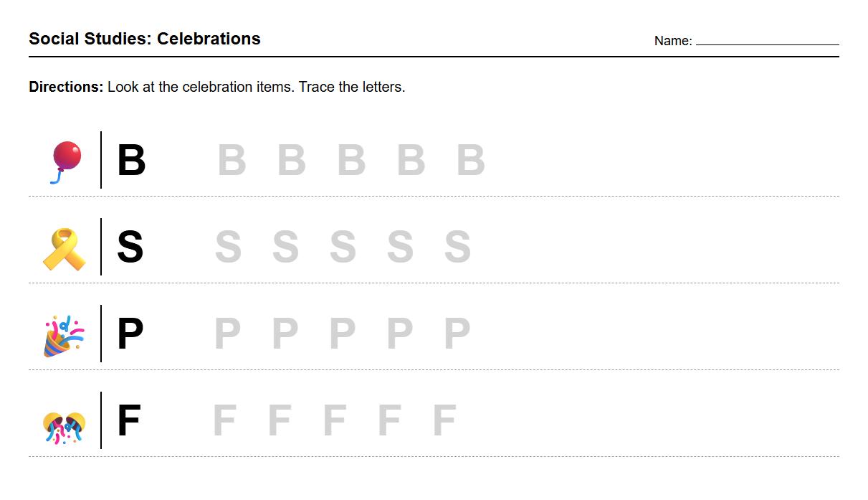
Task: Click the last gray tracing letter P
Action: [457, 334]
